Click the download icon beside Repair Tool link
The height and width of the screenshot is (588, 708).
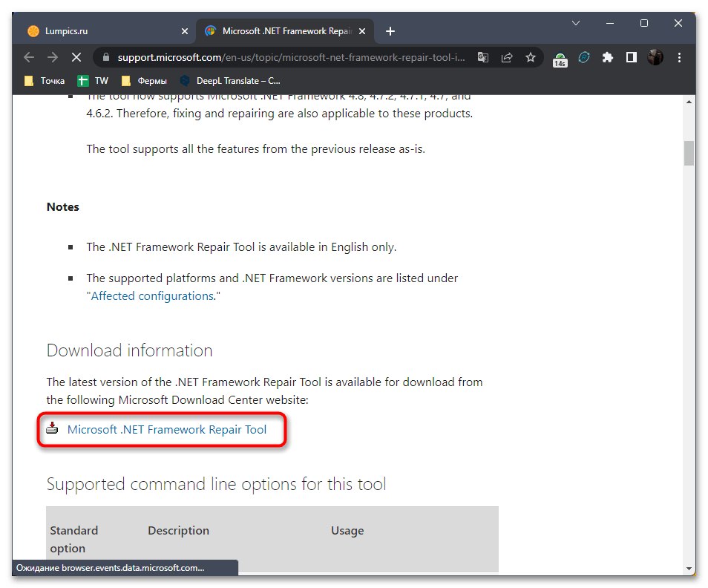tap(53, 428)
